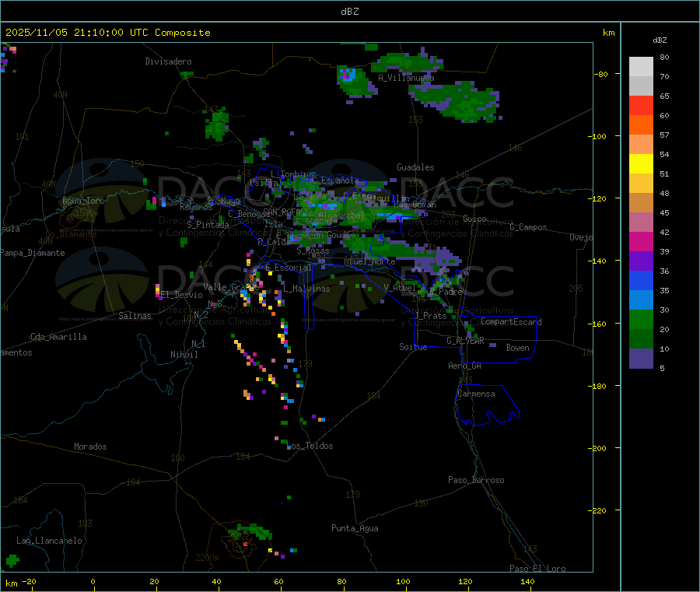Click the G_ALVEAR location label
700x592 pixels.
(x=466, y=341)
